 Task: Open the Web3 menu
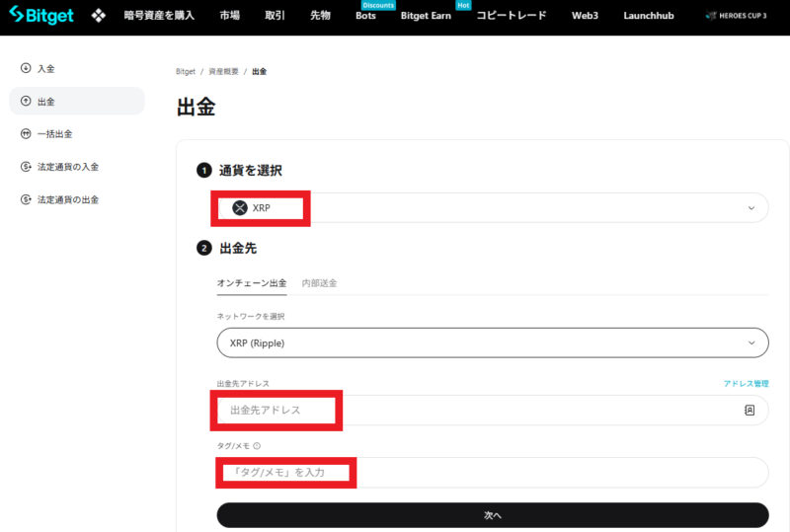(585, 16)
